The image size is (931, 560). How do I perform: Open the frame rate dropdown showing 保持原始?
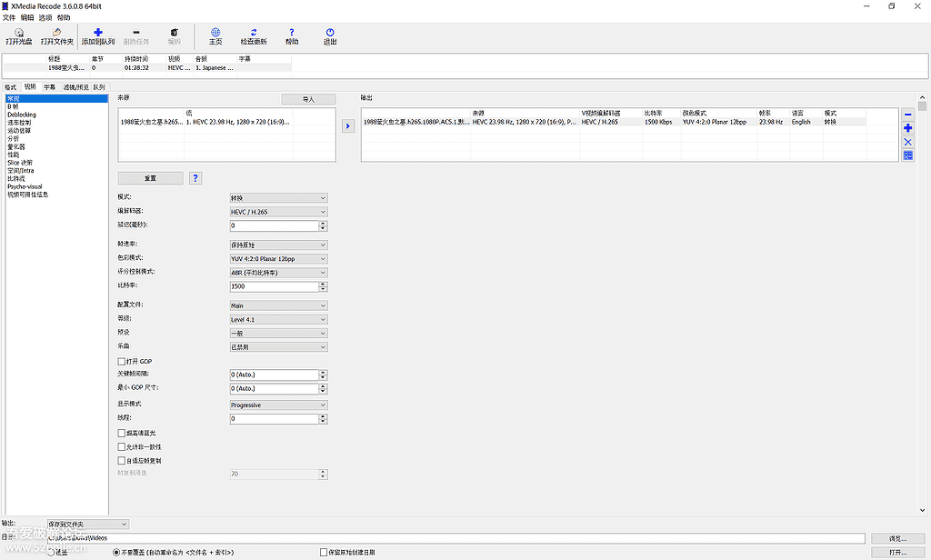pos(278,245)
